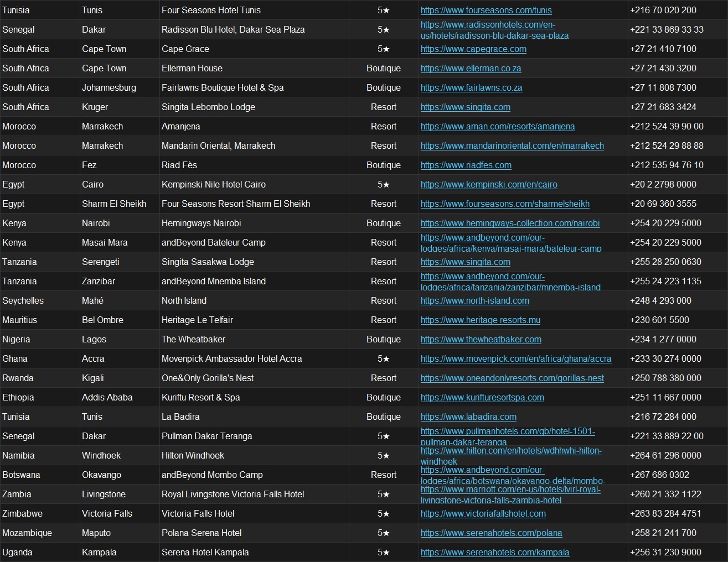The image size is (728, 562).
Task: Select the "Serengeti" city cell
Action: (x=120, y=262)
